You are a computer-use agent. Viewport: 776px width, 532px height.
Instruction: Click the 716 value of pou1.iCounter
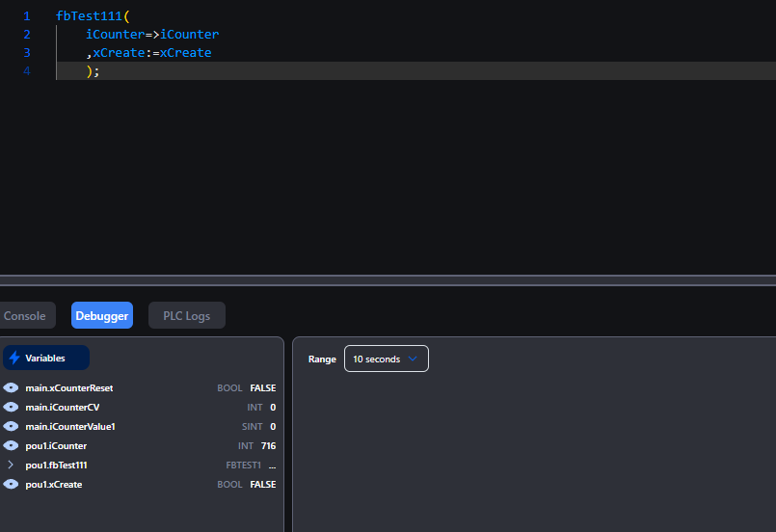point(268,445)
